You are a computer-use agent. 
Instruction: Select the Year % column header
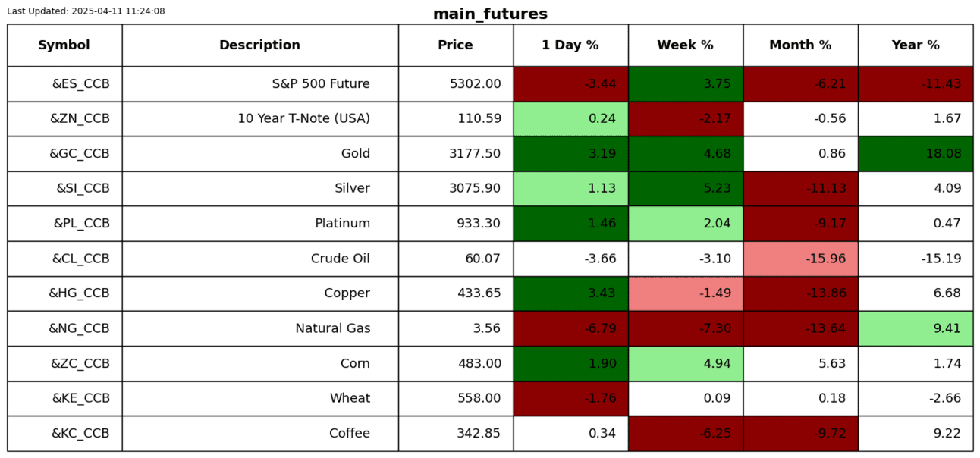click(x=916, y=45)
